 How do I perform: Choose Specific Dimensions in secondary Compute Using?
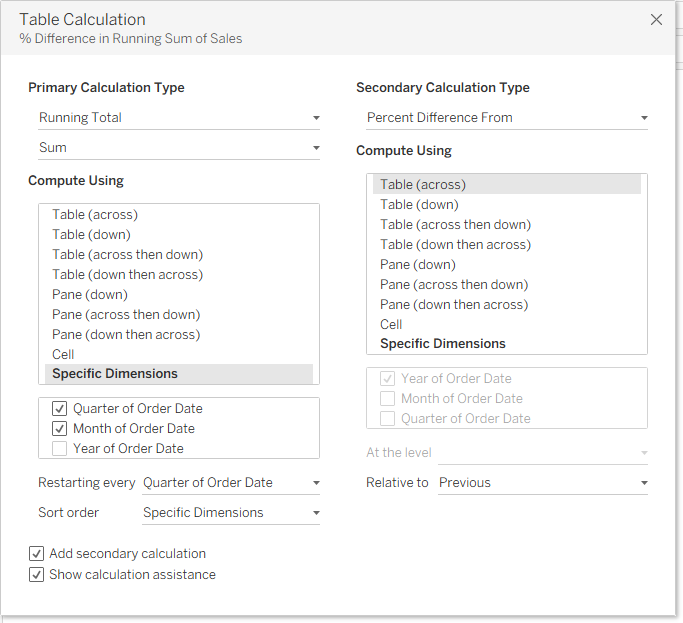(507, 344)
